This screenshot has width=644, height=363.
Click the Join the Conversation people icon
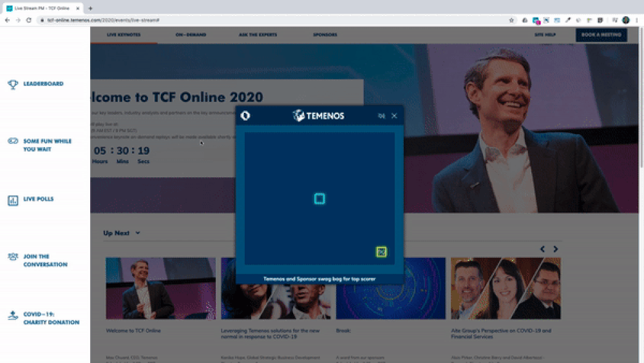click(x=13, y=257)
